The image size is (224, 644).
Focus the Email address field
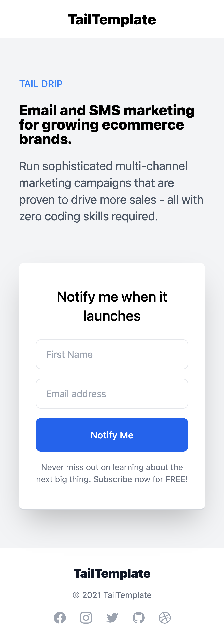(x=112, y=394)
